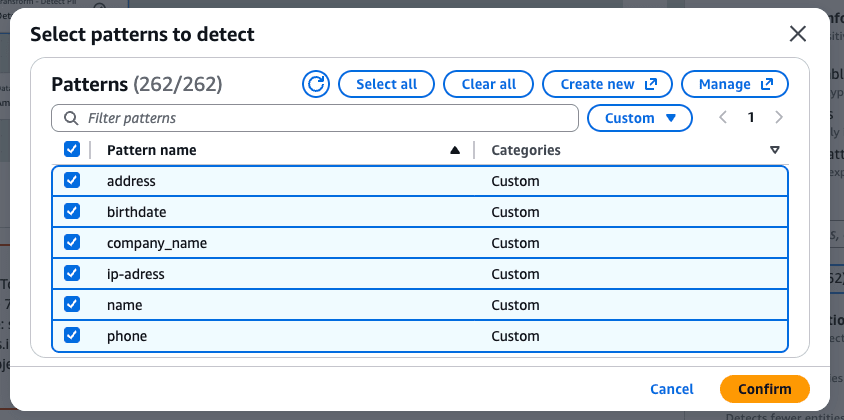
Task: Close the Select patterns dialog
Action: (x=797, y=34)
